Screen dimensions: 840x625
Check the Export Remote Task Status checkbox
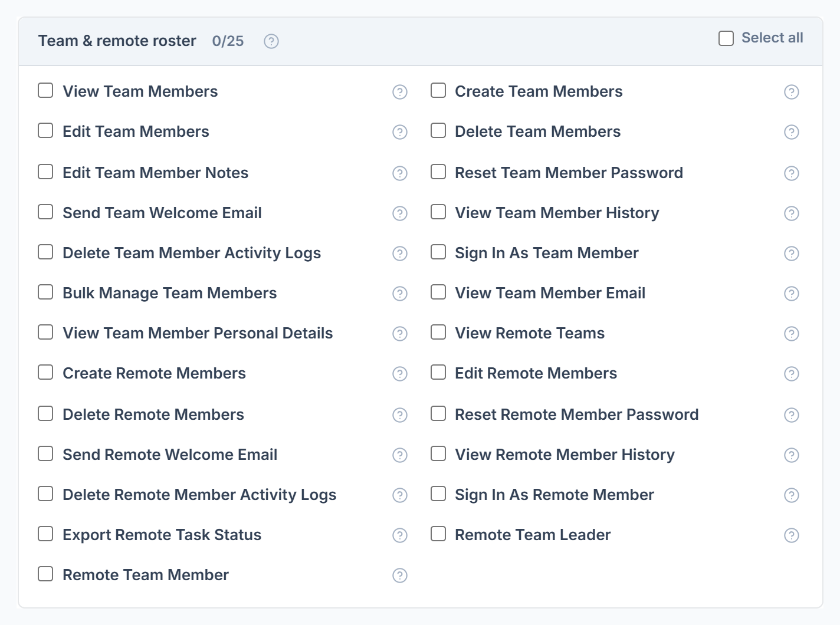tap(45, 534)
